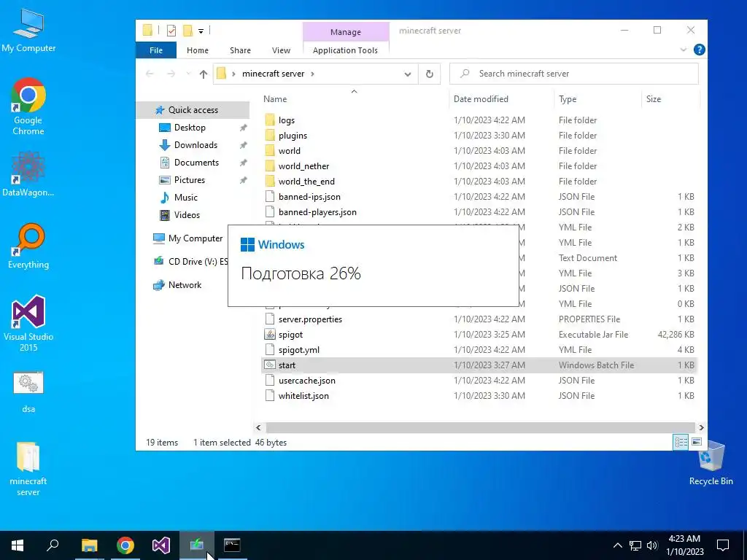
Task: Switch to the Home ribbon tab
Action: 197,50
